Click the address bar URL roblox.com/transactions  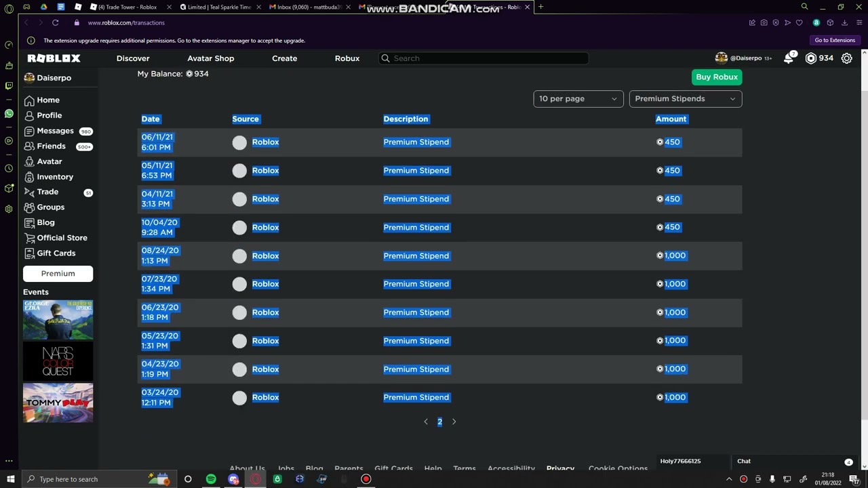click(126, 23)
